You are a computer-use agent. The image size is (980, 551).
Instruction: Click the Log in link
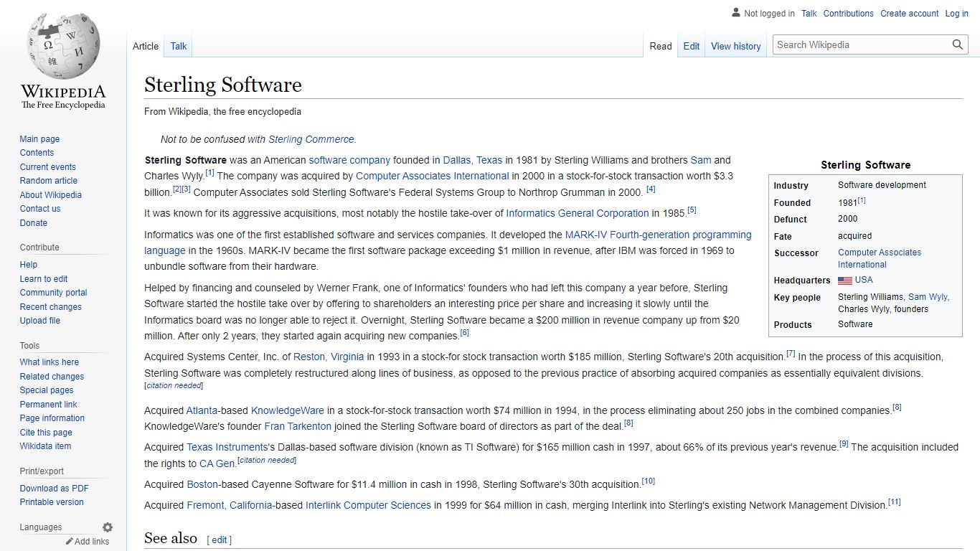pyautogui.click(x=957, y=14)
